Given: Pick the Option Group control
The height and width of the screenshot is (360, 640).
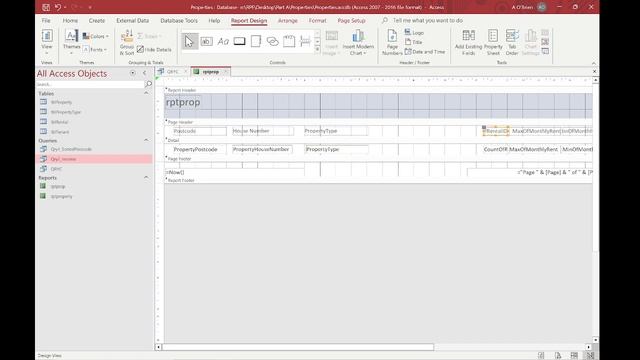Looking at the screenshot, I should (289, 41).
